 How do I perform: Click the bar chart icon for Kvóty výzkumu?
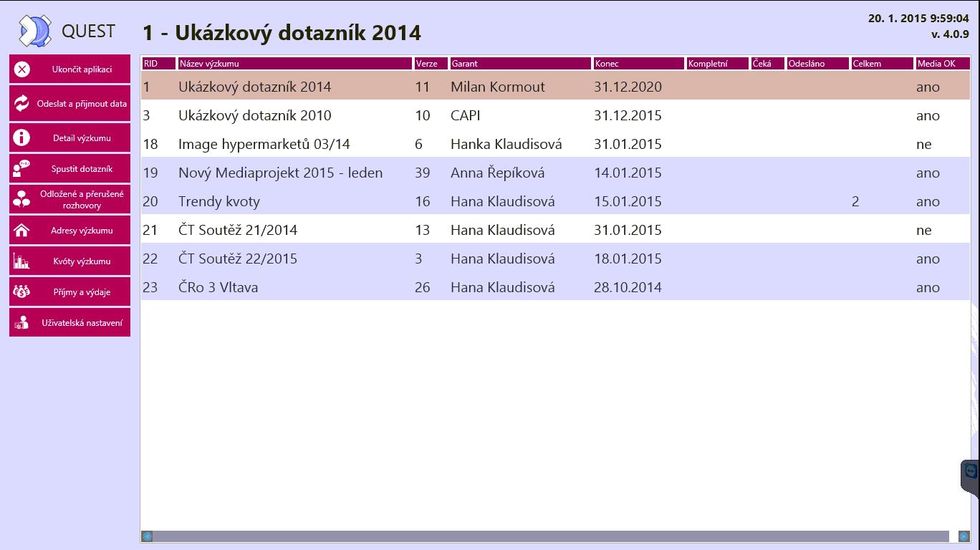click(x=22, y=261)
